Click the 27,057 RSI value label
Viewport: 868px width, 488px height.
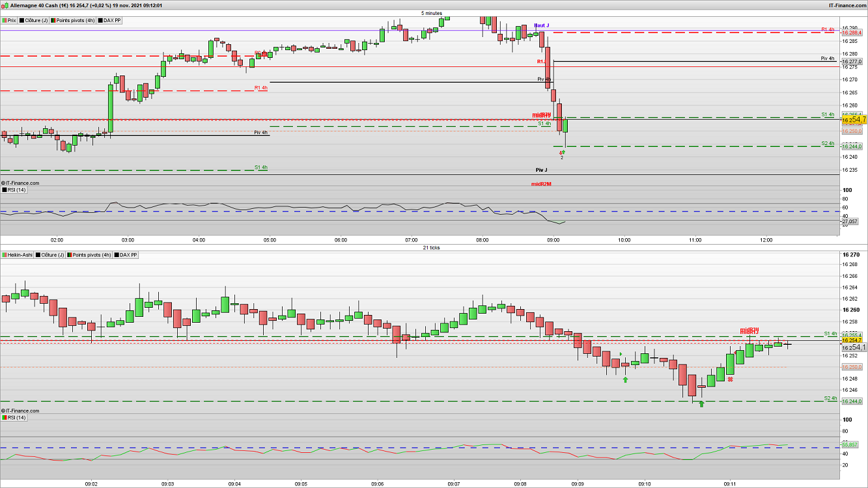pos(849,221)
